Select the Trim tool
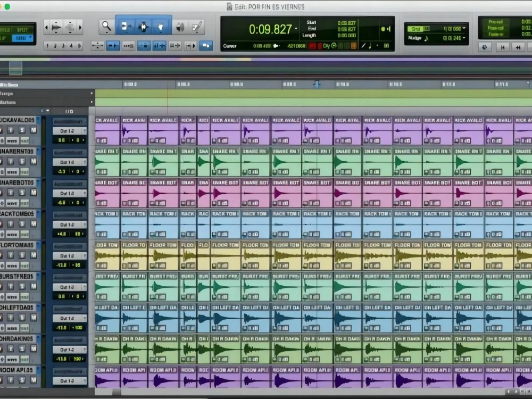The height and width of the screenshot is (399, 532). click(125, 26)
